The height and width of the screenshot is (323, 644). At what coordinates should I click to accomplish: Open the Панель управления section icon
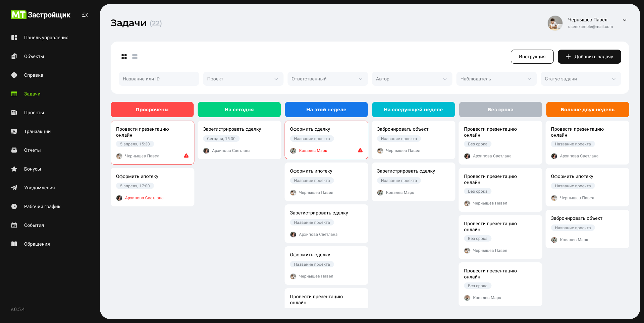[x=14, y=38]
